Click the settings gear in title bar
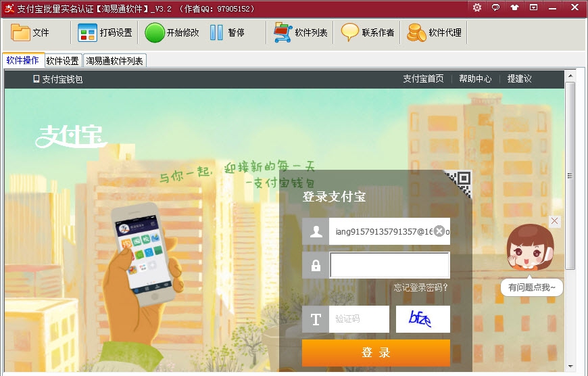Image resolution: width=588 pixels, height=376 pixels. (477, 7)
